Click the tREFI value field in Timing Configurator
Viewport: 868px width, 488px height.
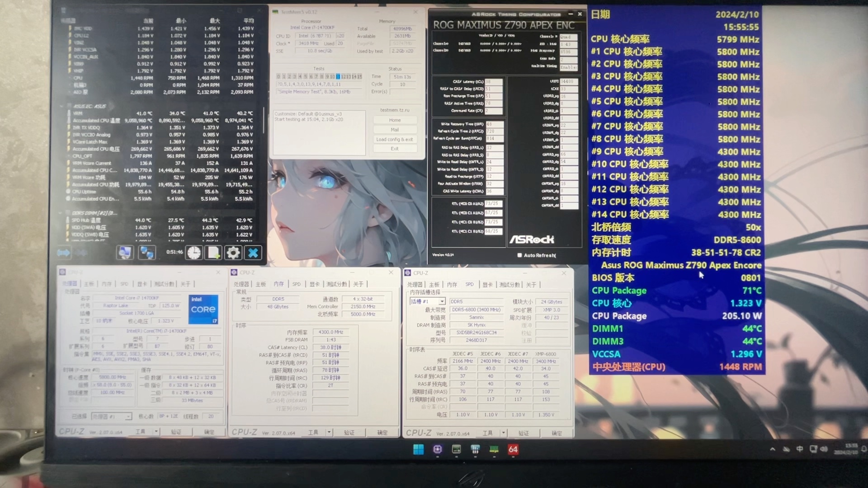pos(569,81)
